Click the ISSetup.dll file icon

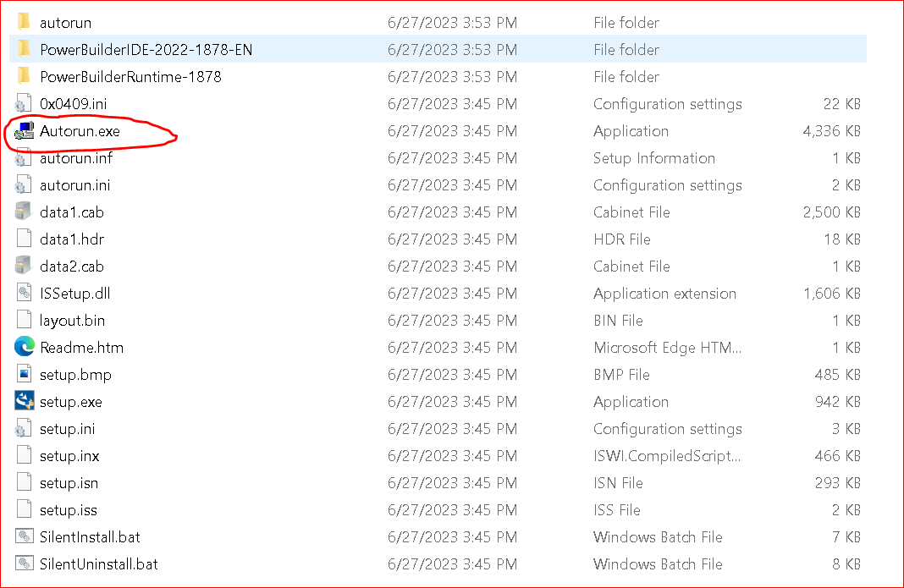[24, 294]
